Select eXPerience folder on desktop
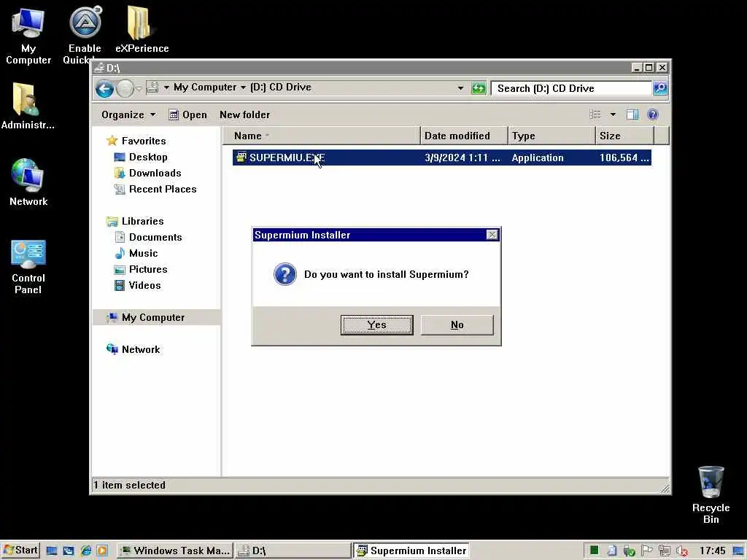 click(142, 29)
